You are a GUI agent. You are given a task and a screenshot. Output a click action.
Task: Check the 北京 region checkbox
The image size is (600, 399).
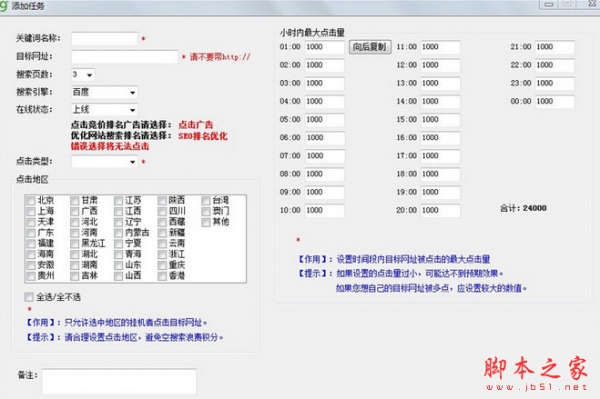(31, 200)
